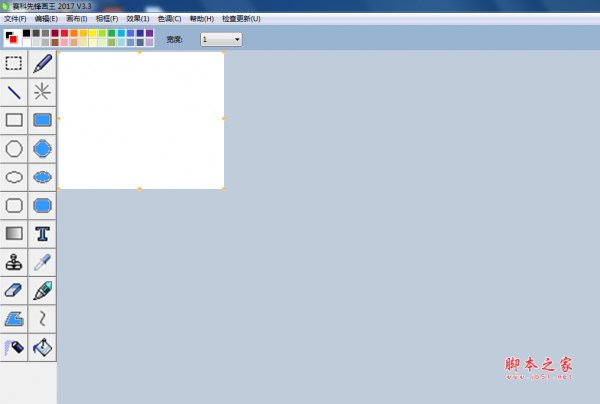
Task: Click the canvas bottom-middle resize handle
Action: (139, 189)
